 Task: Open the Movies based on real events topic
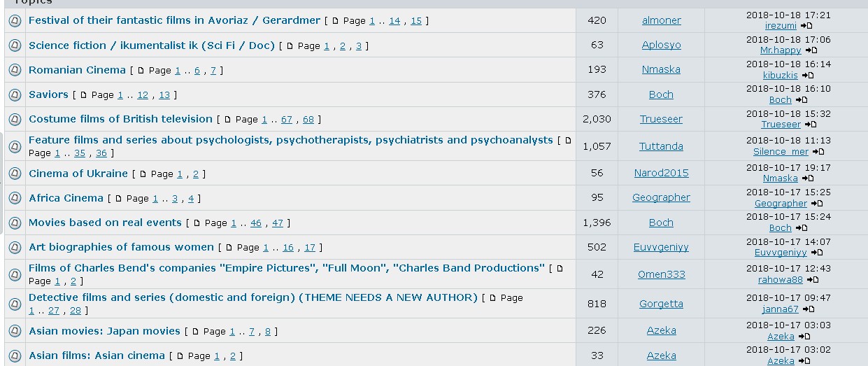[x=105, y=223]
